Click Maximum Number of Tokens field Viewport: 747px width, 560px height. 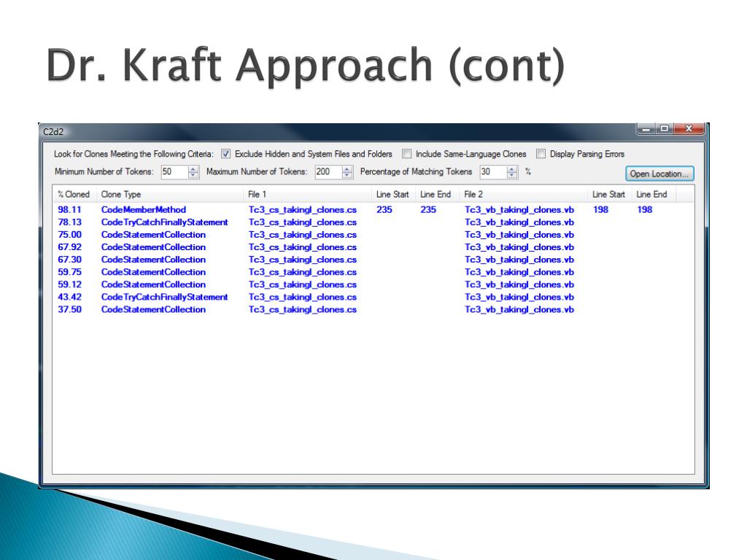[x=328, y=172]
